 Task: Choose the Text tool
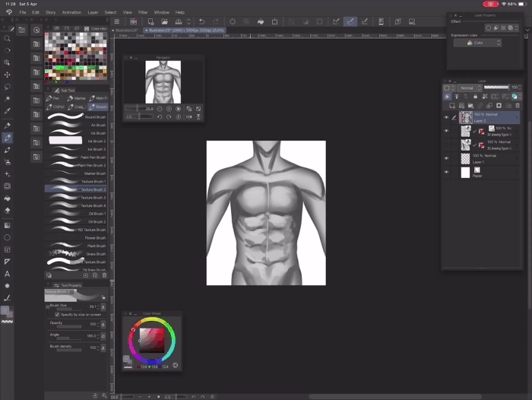point(8,274)
